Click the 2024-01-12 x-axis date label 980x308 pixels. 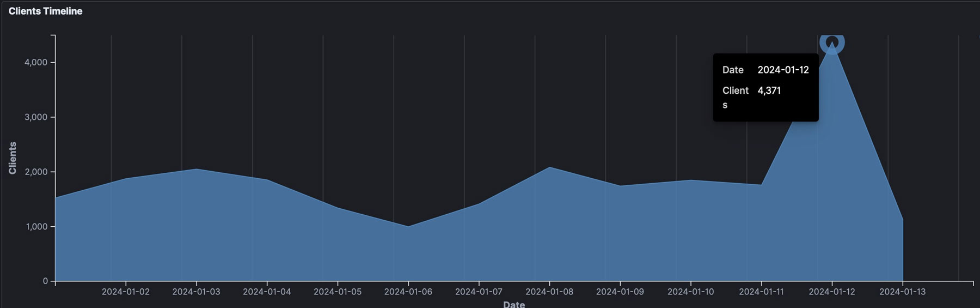(831, 292)
